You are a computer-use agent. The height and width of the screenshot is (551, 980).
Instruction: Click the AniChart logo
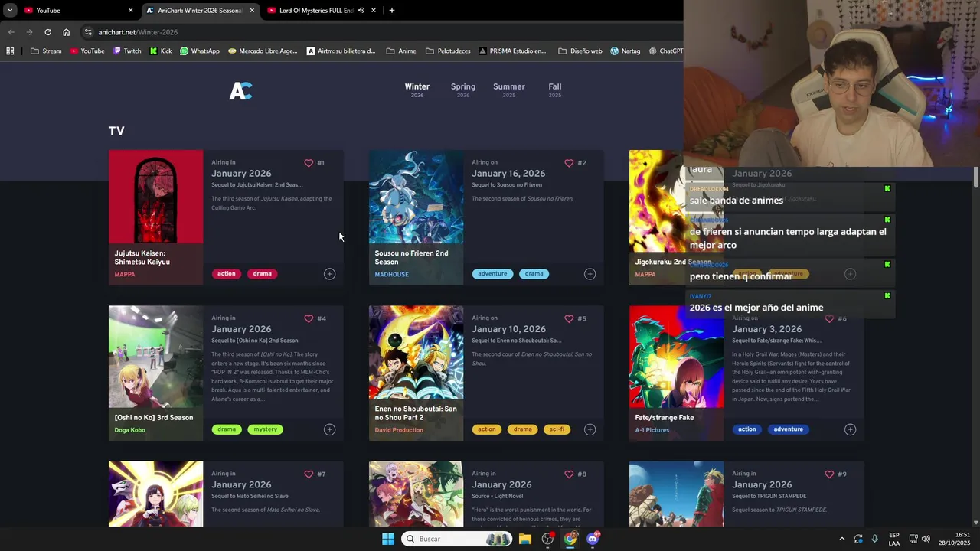(x=240, y=91)
